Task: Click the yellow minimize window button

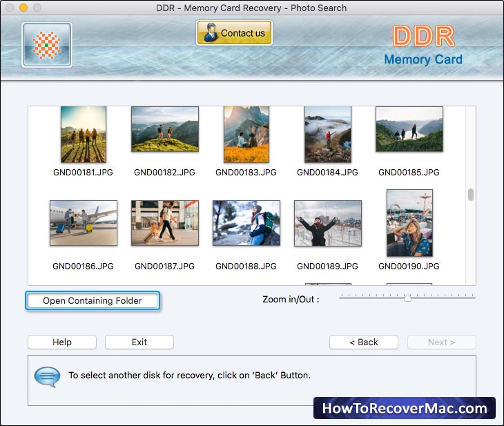Action: coord(23,8)
